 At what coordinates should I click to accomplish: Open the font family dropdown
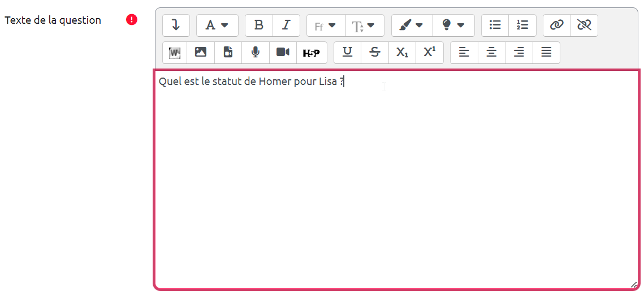pyautogui.click(x=326, y=25)
